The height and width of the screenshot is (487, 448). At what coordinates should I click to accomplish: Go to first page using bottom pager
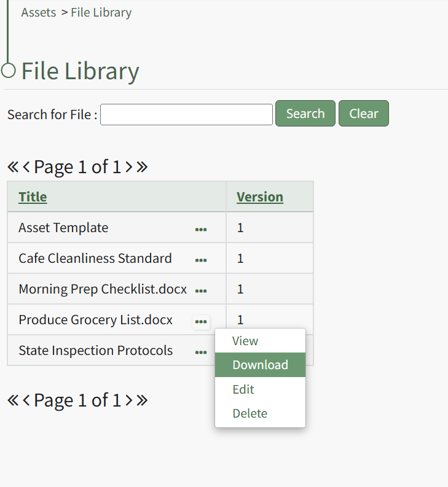coord(13,400)
